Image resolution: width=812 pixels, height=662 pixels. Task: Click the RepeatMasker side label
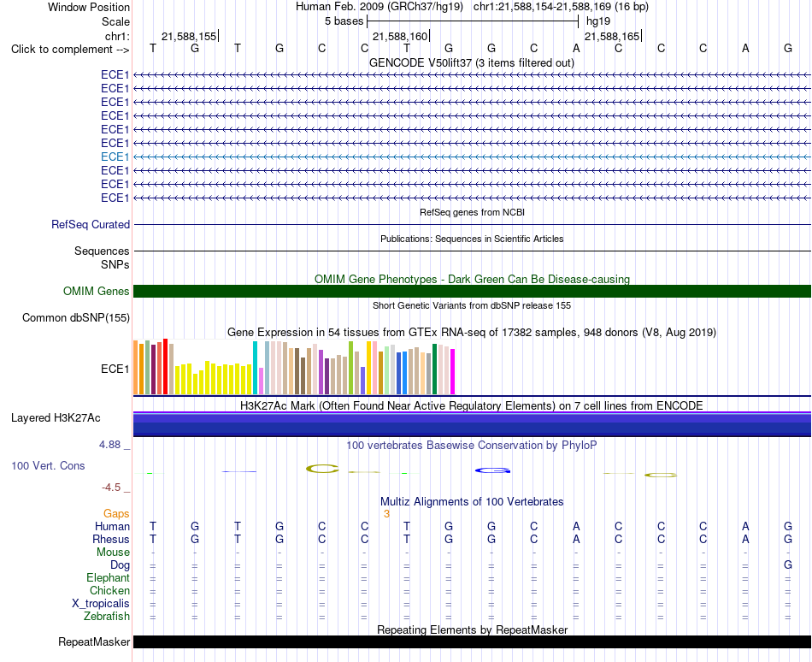coord(94,642)
